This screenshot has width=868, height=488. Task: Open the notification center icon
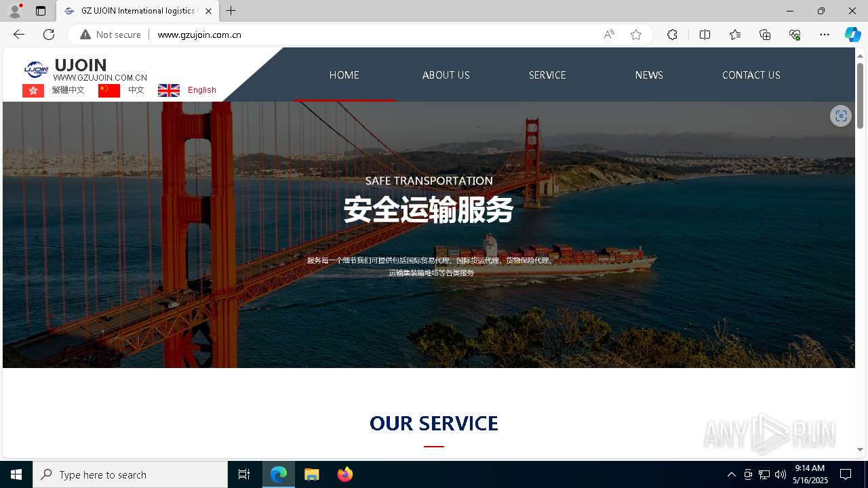(846, 474)
